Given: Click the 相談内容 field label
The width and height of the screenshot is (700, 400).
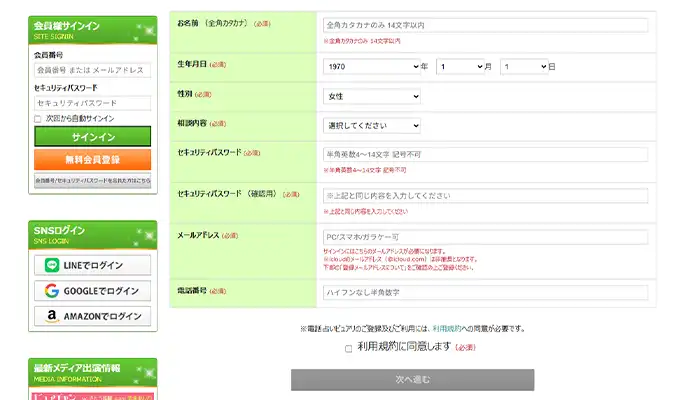Looking at the screenshot, I should [x=192, y=123].
